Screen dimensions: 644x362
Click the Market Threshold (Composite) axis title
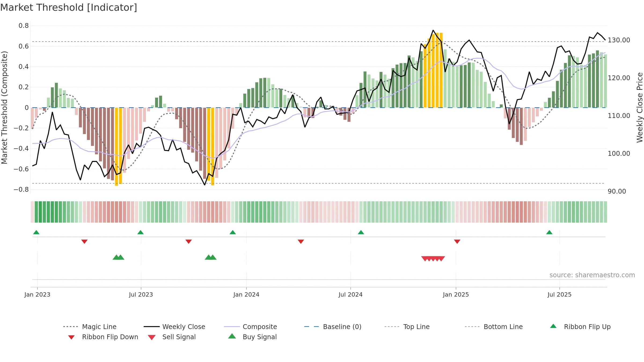[4, 108]
